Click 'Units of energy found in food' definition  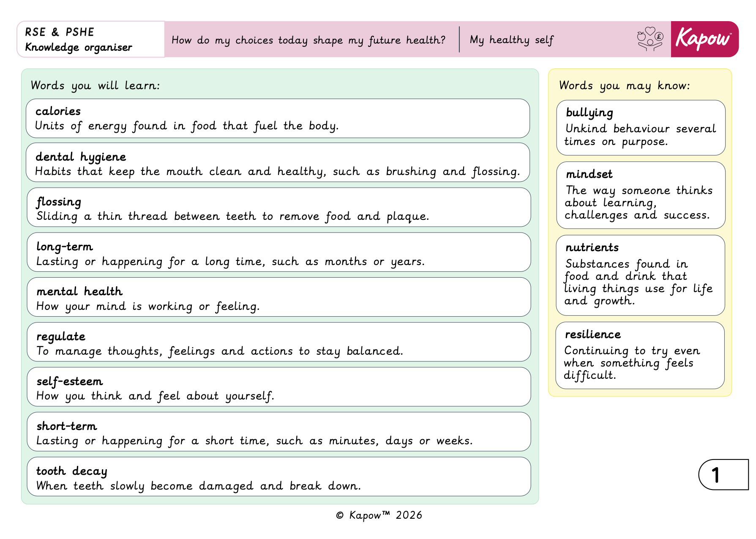187,126
